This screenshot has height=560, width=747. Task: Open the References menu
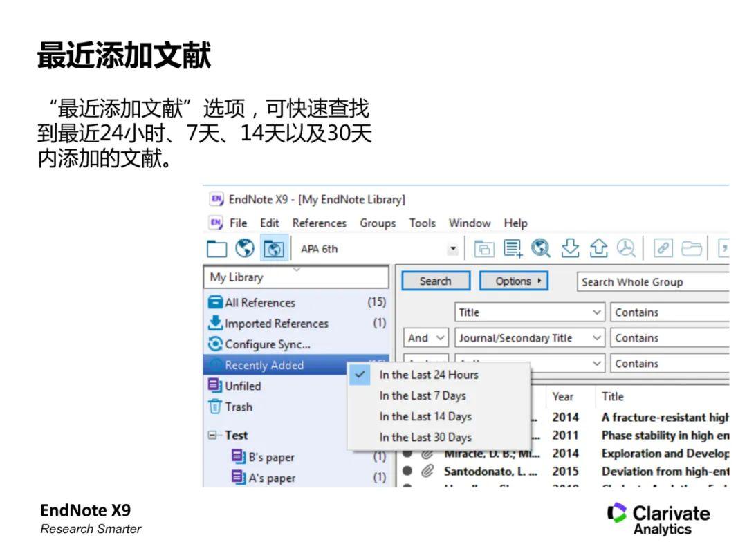tap(319, 223)
